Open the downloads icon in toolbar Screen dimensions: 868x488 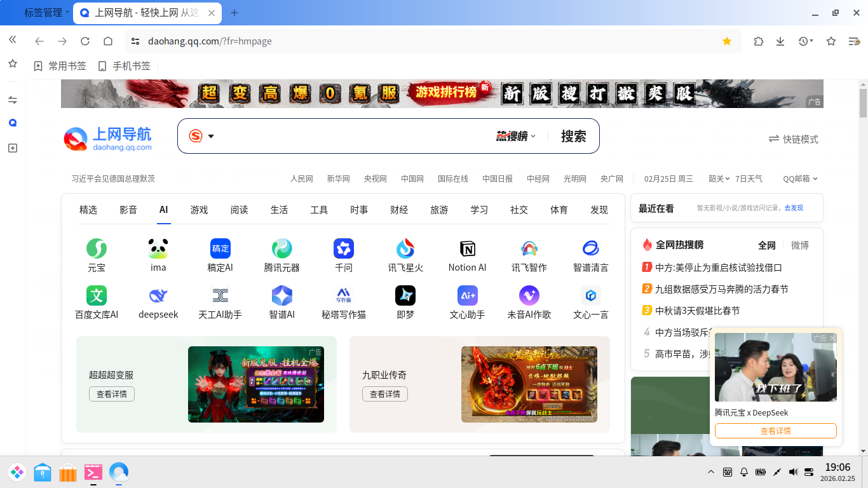780,41
